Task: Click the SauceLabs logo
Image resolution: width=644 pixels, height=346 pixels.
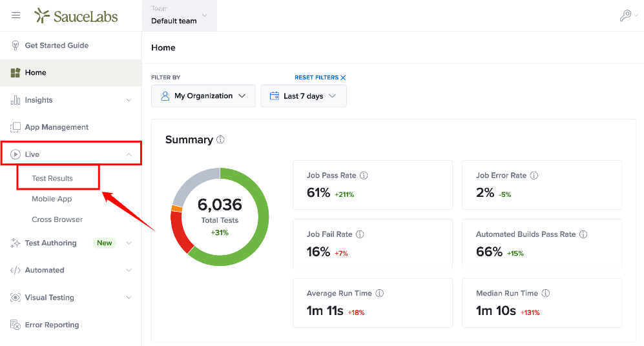Action: 76,15
